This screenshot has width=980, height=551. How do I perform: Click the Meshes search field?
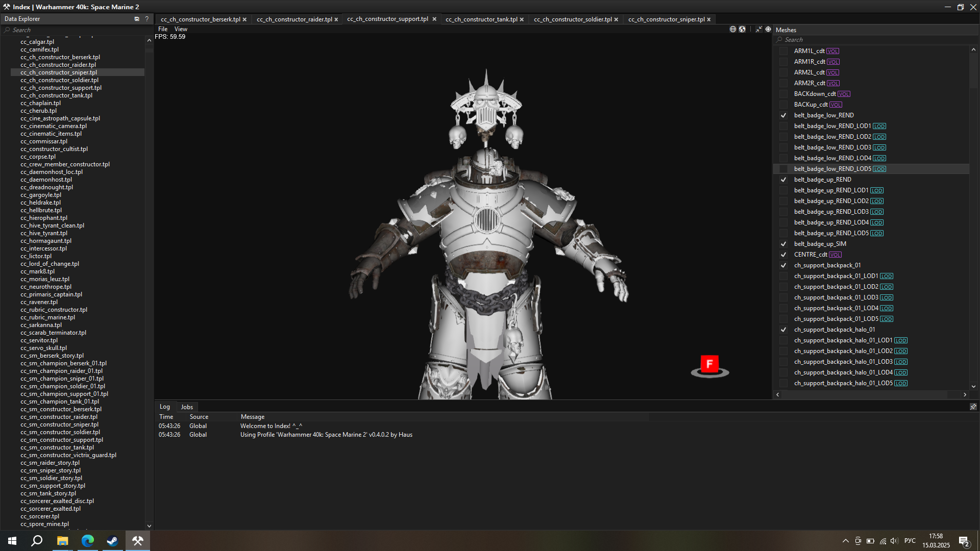875,40
